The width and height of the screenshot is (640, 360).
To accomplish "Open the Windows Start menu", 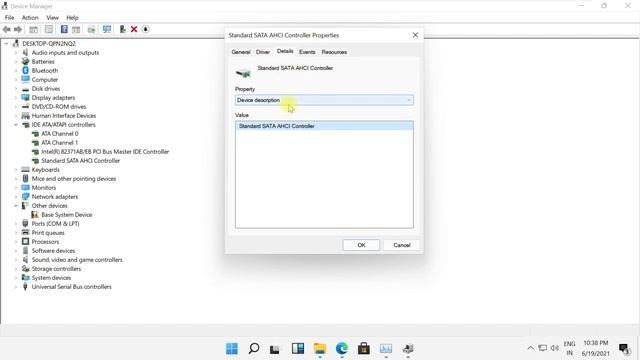I will click(x=232, y=349).
